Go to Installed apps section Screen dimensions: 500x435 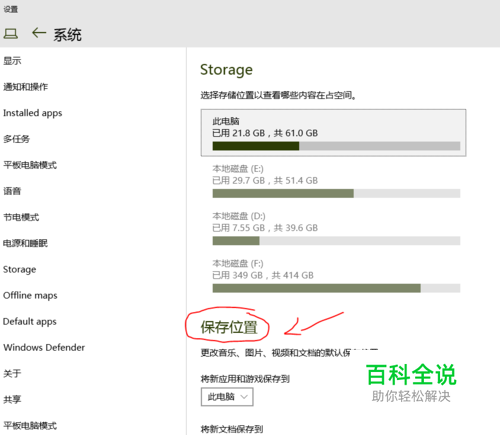pos(33,113)
